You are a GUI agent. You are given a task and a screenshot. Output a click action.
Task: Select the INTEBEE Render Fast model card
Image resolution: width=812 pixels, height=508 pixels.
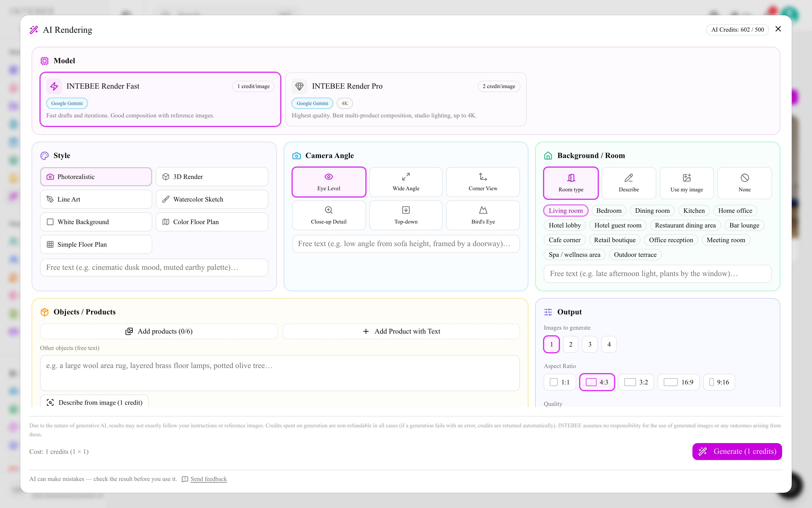(160, 99)
